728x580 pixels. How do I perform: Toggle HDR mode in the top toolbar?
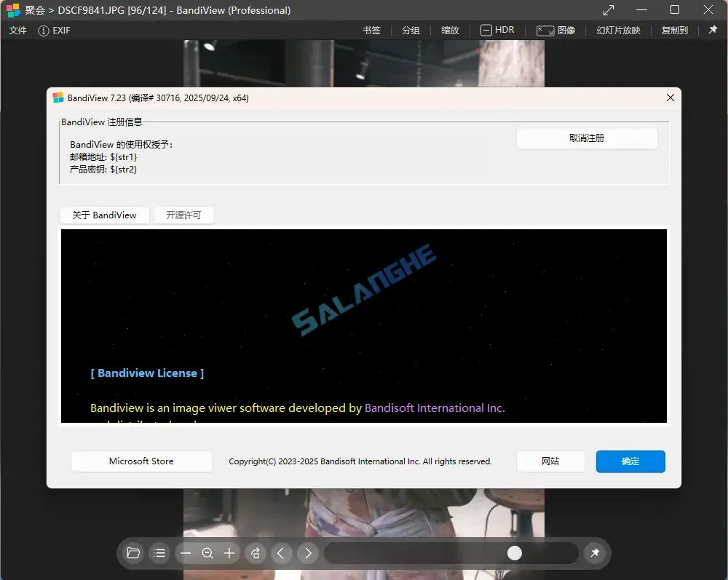click(497, 31)
